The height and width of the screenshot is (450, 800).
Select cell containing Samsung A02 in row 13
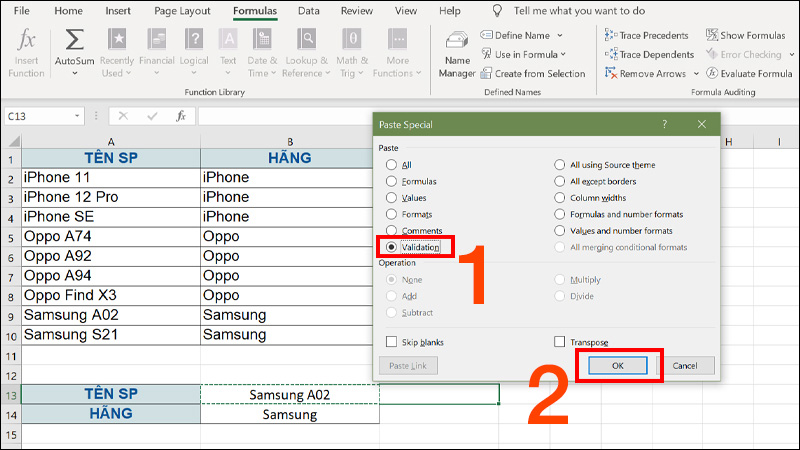coord(290,394)
